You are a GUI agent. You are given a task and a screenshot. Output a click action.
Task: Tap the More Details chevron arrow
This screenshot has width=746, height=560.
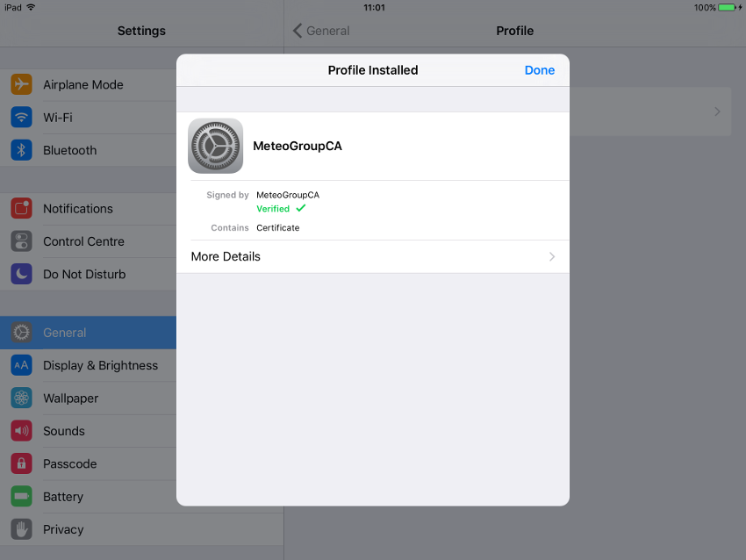click(x=552, y=256)
